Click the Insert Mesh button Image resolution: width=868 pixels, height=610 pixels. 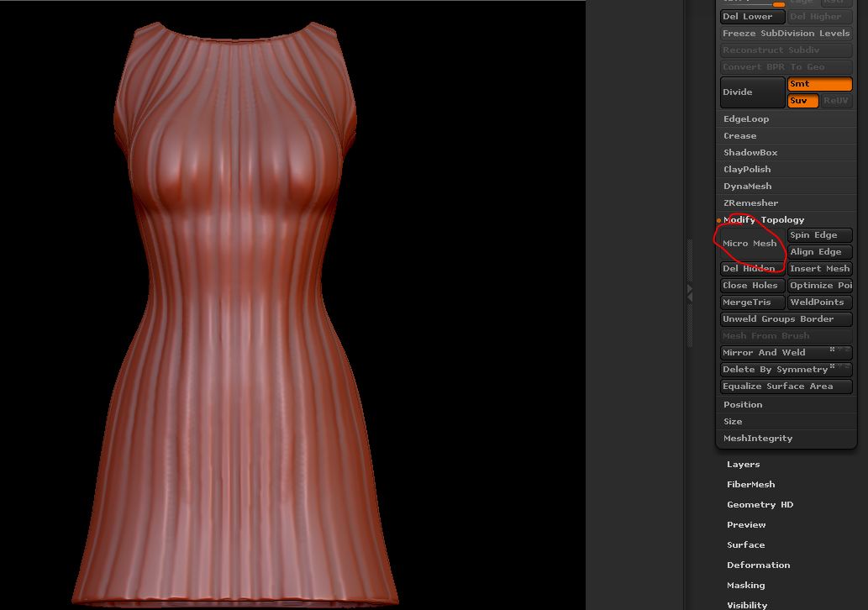click(x=820, y=269)
